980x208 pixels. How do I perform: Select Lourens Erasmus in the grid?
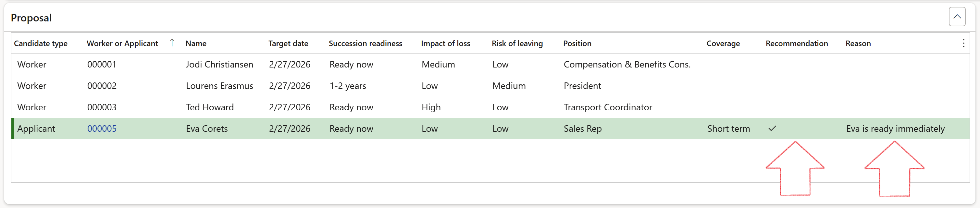click(219, 86)
